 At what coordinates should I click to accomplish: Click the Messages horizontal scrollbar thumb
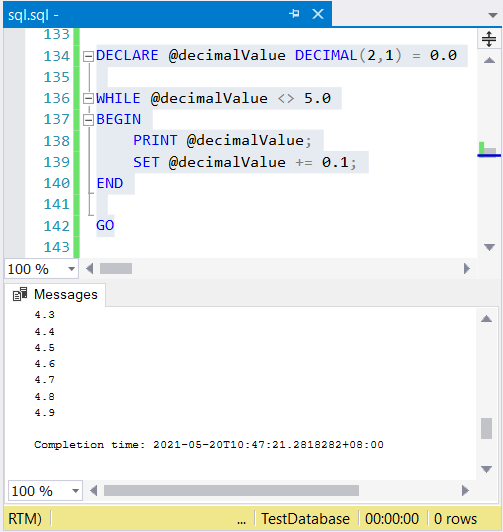click(x=231, y=490)
